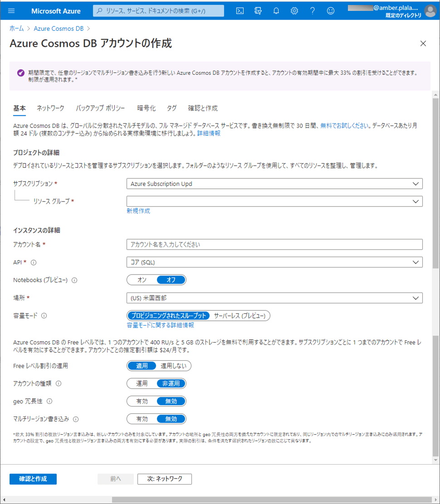This screenshot has width=440, height=504.
Task: Switch to the 暗号化 tab
Action: click(x=146, y=108)
